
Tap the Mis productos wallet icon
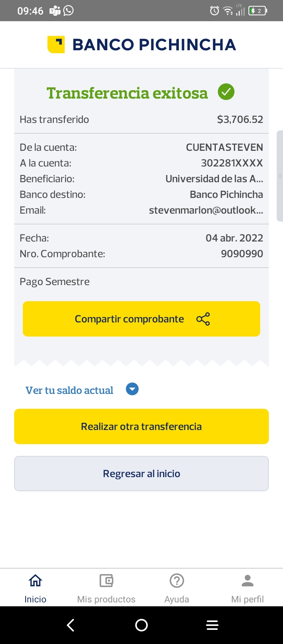point(106,580)
